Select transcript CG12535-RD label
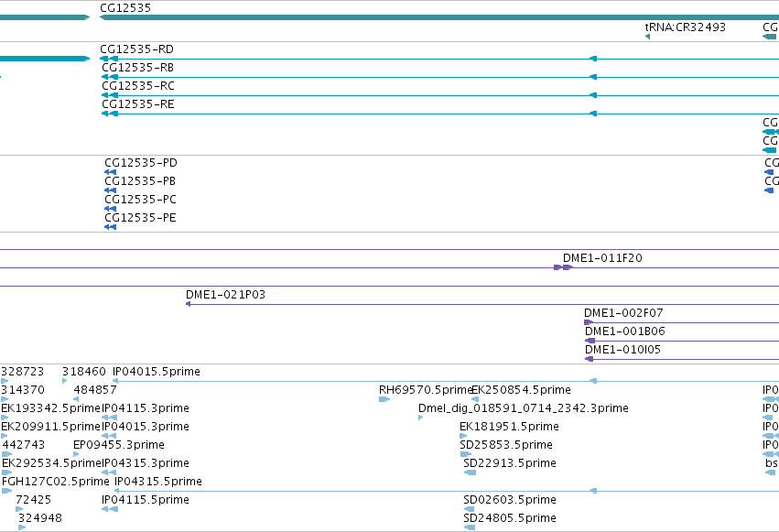This screenshot has height=532, width=779. [136, 49]
